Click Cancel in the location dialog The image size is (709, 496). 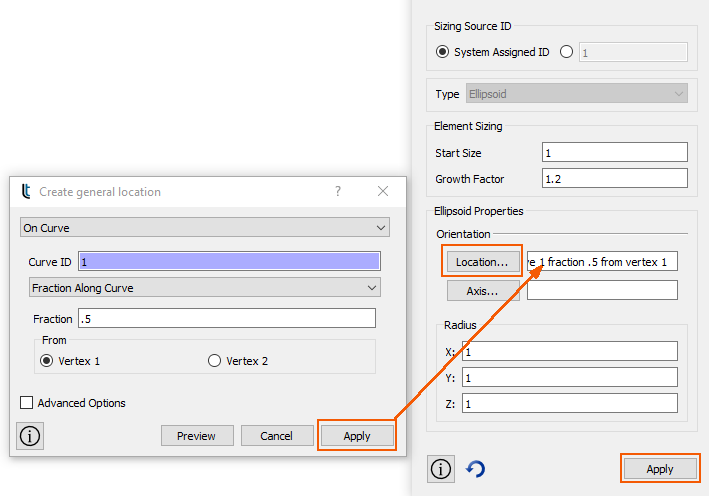[276, 436]
